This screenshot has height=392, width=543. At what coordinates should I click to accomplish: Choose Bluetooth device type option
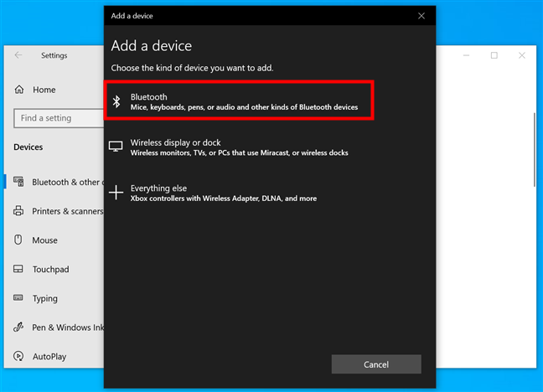click(x=239, y=101)
